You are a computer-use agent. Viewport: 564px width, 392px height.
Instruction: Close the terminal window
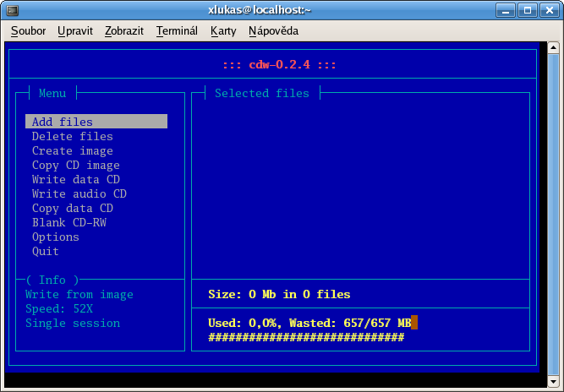tap(549, 10)
